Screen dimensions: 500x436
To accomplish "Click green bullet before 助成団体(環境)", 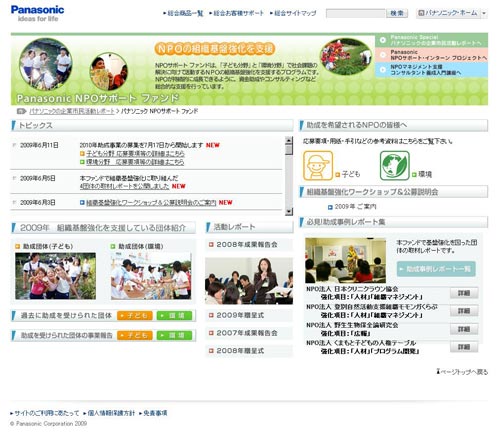I will point(113,246).
